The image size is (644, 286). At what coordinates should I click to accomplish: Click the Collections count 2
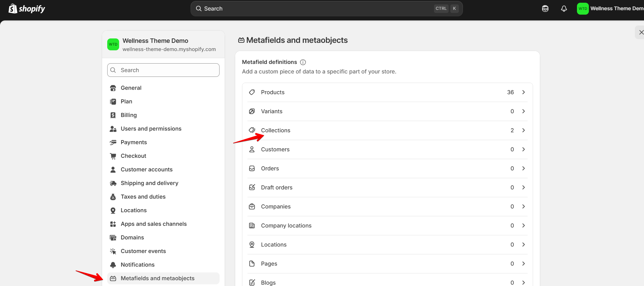tap(512, 130)
